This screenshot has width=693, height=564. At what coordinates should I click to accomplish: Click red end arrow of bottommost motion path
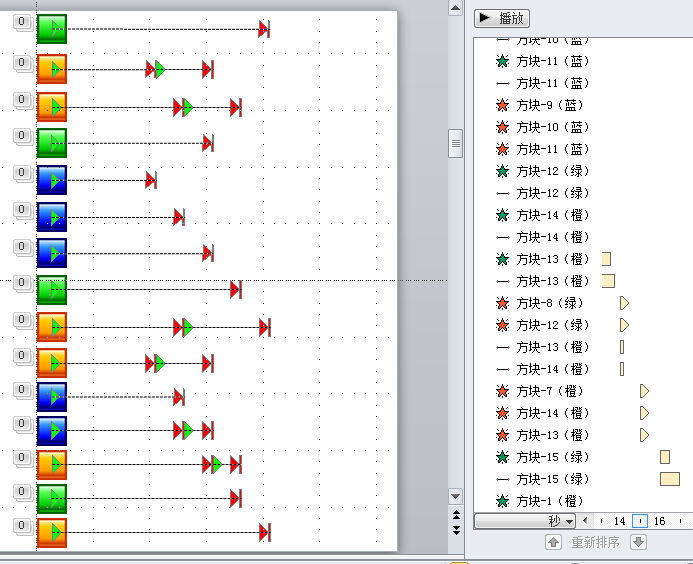pyautogui.click(x=264, y=533)
